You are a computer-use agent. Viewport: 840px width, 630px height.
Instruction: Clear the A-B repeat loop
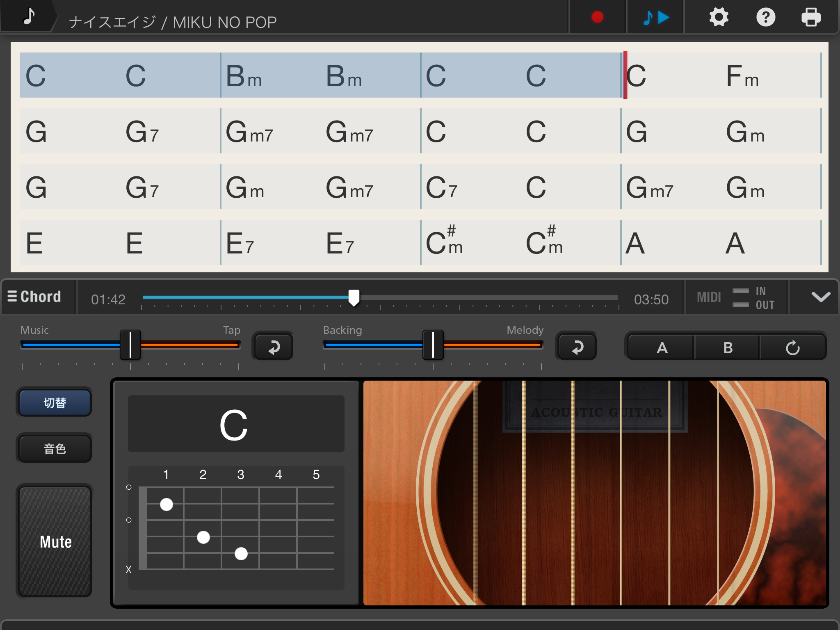coord(792,347)
